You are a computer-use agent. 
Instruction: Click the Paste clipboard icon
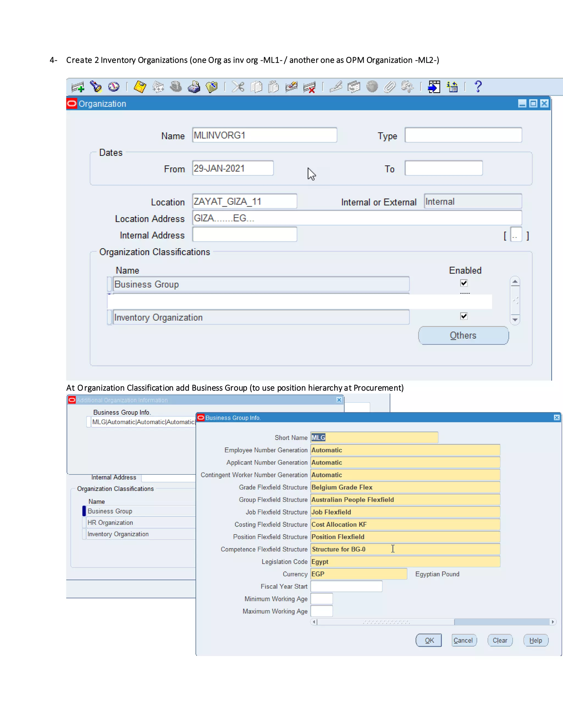point(274,87)
